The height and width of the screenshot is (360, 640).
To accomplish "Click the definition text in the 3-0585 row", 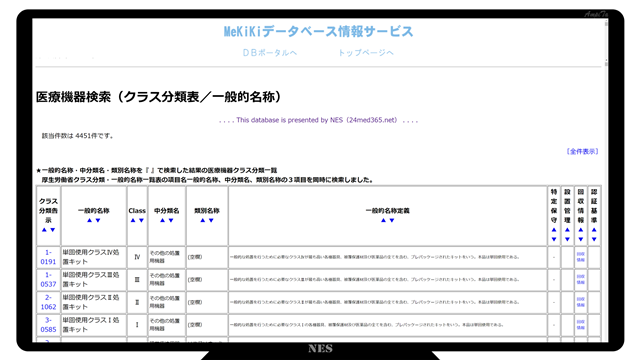I will 367,325.
